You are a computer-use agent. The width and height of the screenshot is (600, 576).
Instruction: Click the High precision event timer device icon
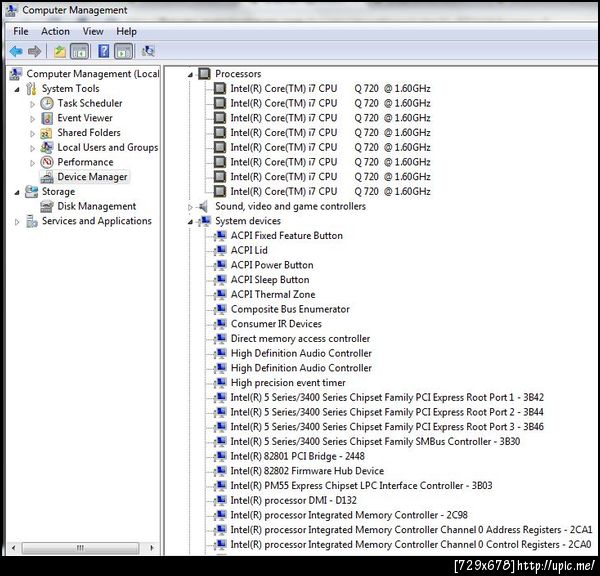pyautogui.click(x=220, y=383)
